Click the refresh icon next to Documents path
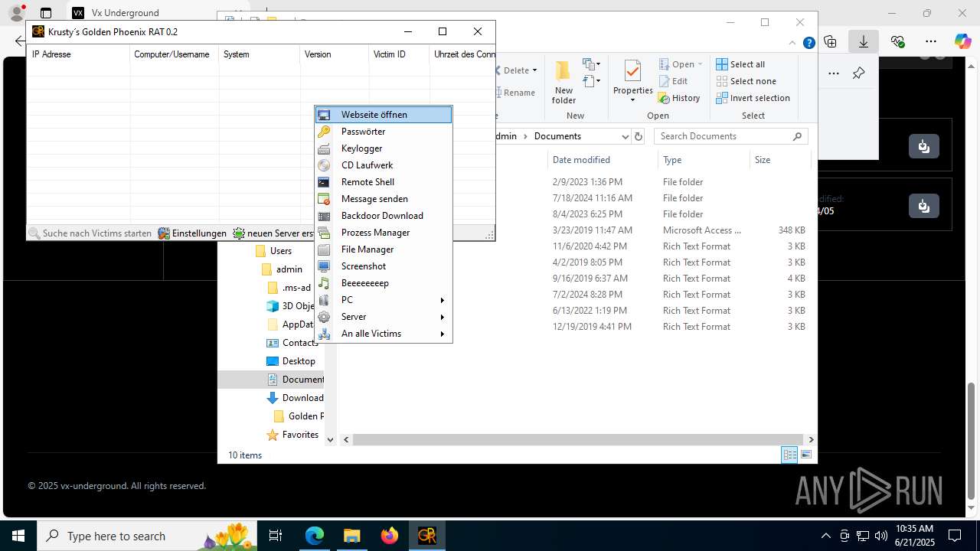 [639, 136]
